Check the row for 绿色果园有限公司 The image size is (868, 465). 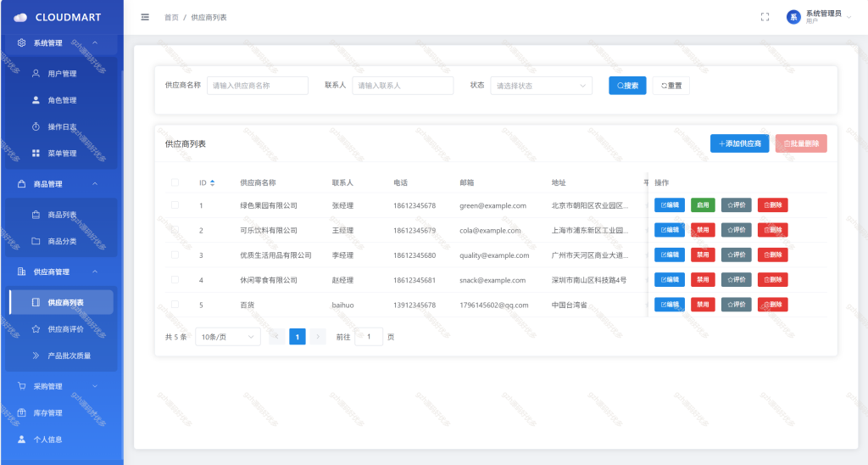click(175, 205)
